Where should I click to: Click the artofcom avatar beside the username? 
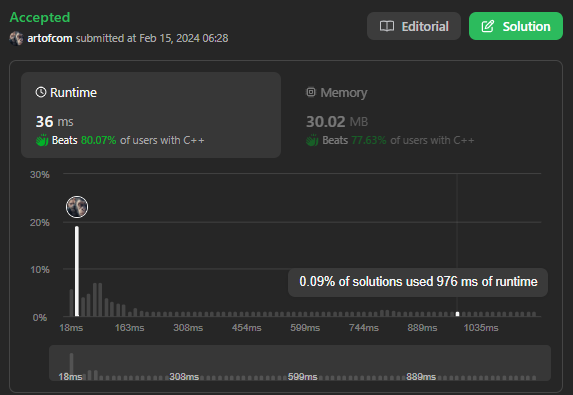(x=16, y=38)
